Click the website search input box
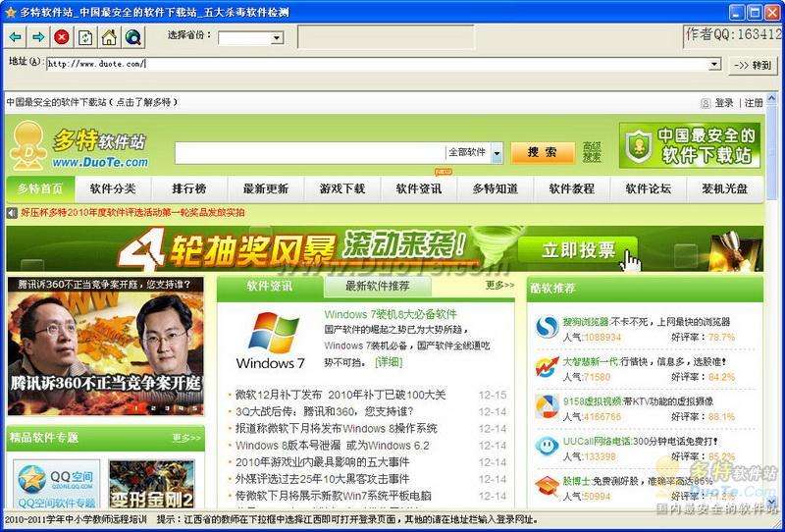Viewport: 785px width, 532px height. tap(309, 153)
